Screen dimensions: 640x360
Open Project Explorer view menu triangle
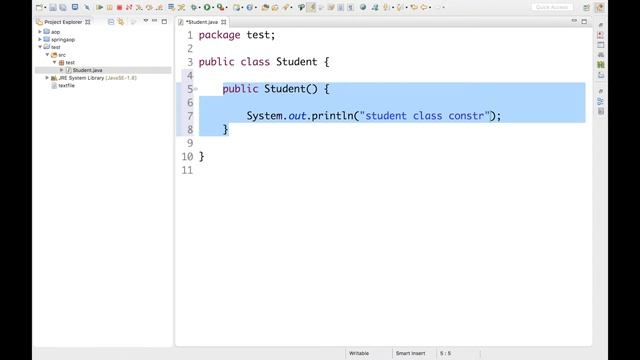[x=145, y=20]
